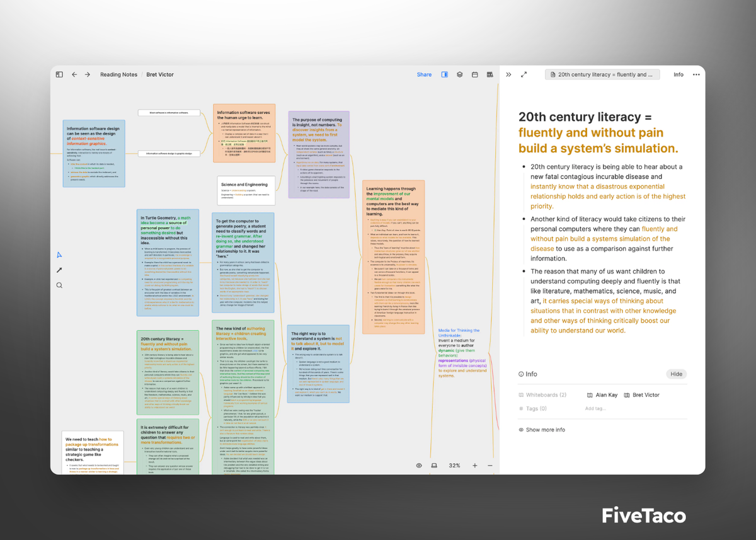
Task: Click the Add tag input field
Action: click(x=595, y=408)
